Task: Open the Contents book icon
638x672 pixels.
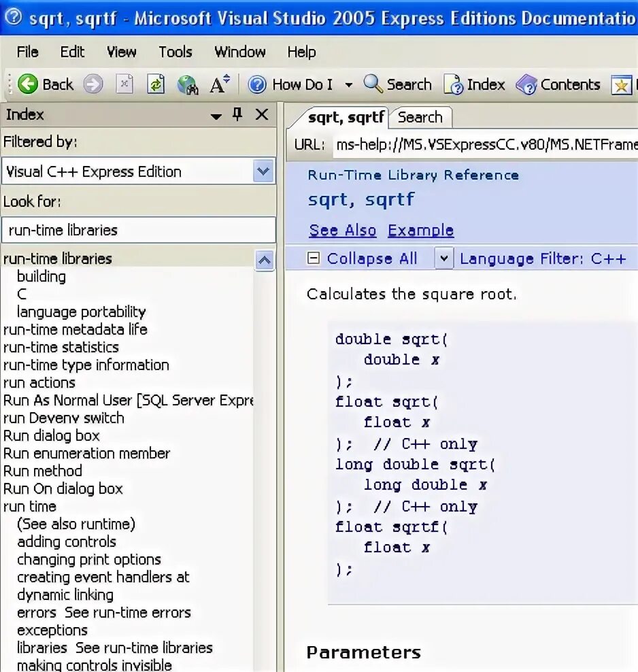Action: tap(526, 84)
